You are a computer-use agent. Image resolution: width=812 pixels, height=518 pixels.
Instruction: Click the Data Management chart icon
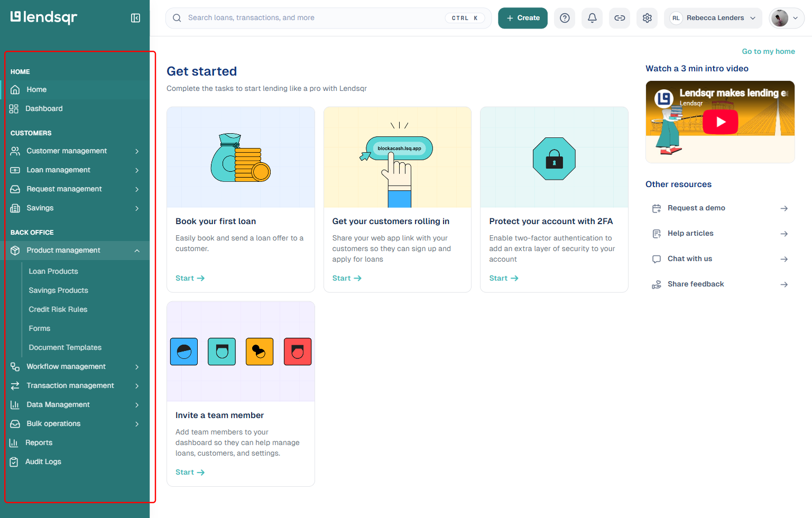tap(15, 404)
